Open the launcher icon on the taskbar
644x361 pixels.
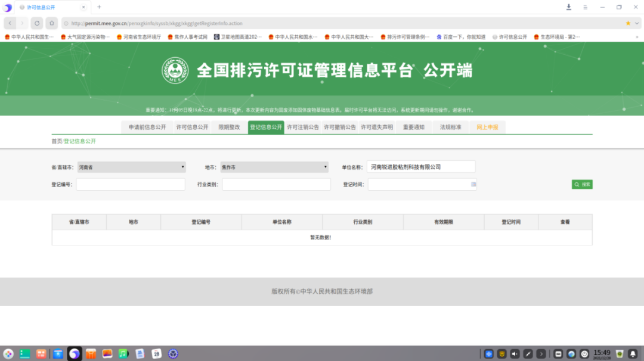[8, 354]
